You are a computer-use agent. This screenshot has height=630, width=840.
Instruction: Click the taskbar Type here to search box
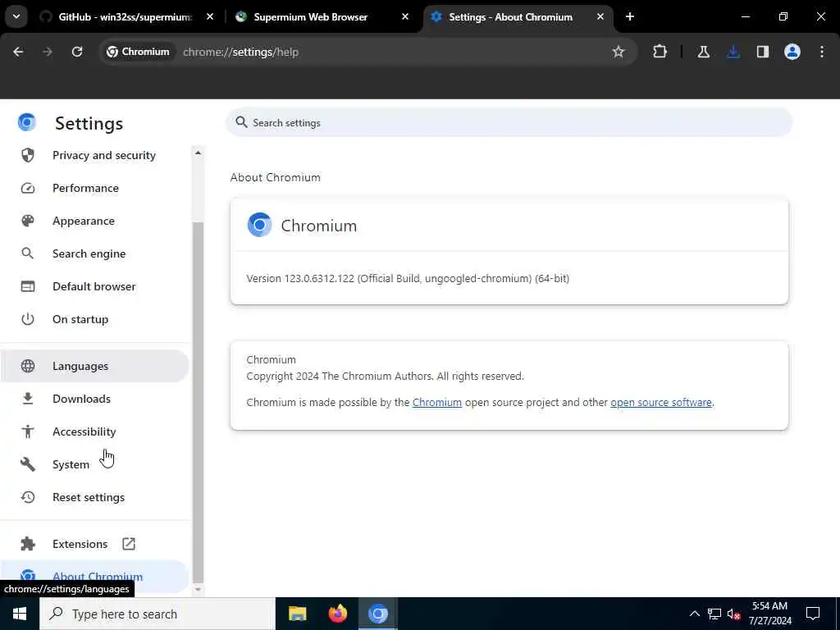point(157,614)
